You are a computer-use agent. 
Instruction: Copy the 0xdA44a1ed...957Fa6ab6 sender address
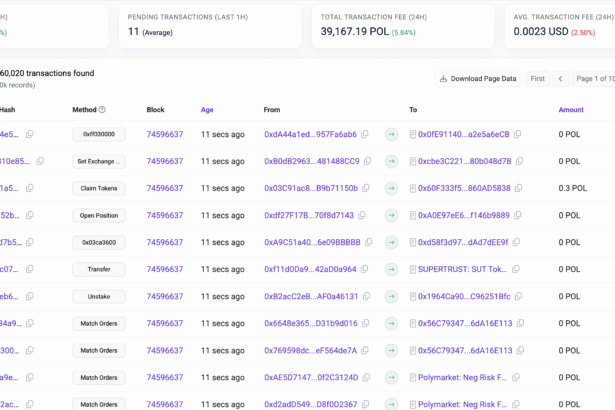click(x=365, y=134)
